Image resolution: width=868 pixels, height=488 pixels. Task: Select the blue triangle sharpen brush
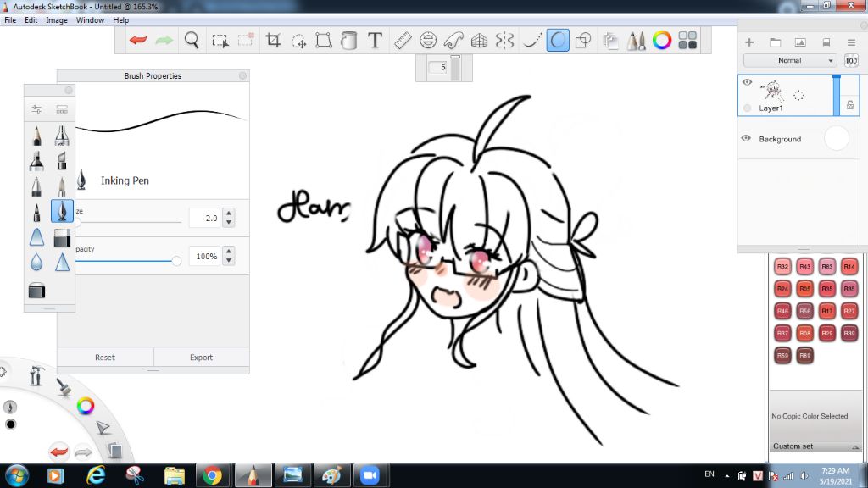click(x=62, y=262)
